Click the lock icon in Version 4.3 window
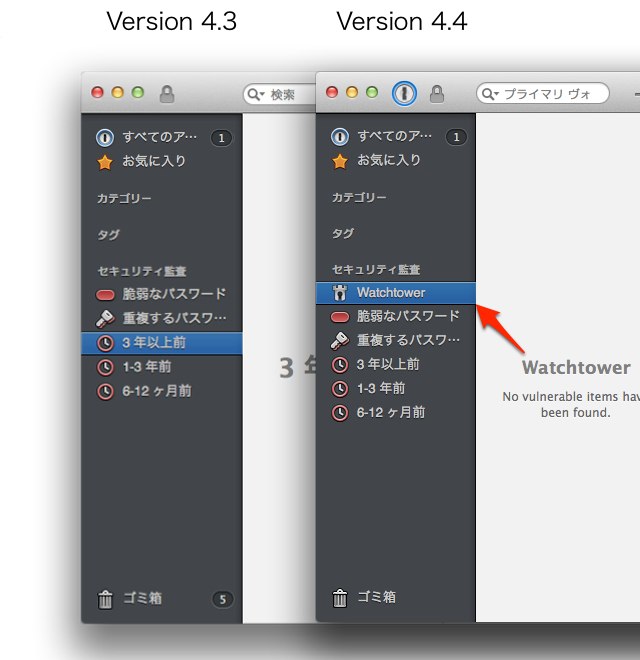 tap(167, 94)
